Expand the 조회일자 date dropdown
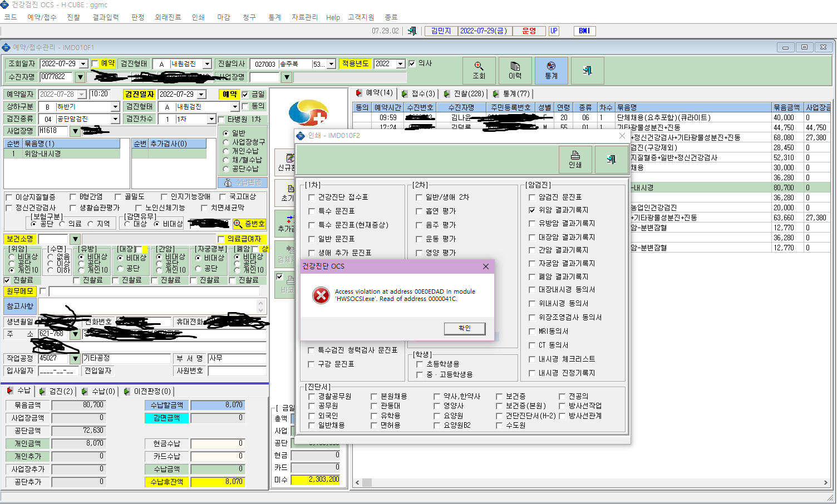 (83, 64)
